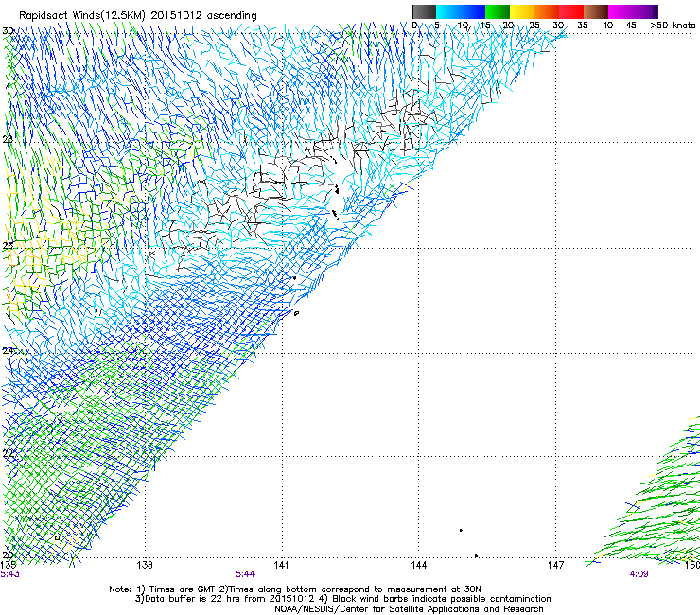700x615 pixels.
Task: Click the longitude label '147'
Action: 555,565
